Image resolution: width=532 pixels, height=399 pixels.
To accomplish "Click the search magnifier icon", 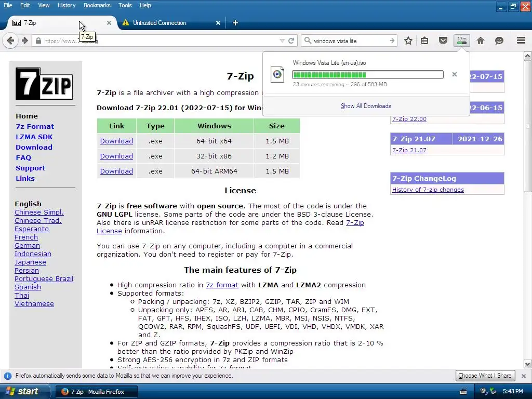I will click(308, 41).
